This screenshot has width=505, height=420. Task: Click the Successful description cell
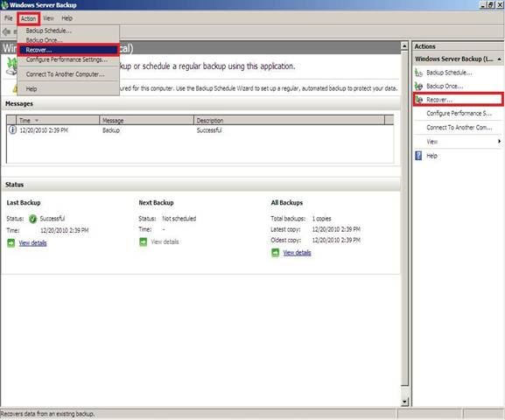pyautogui.click(x=209, y=130)
